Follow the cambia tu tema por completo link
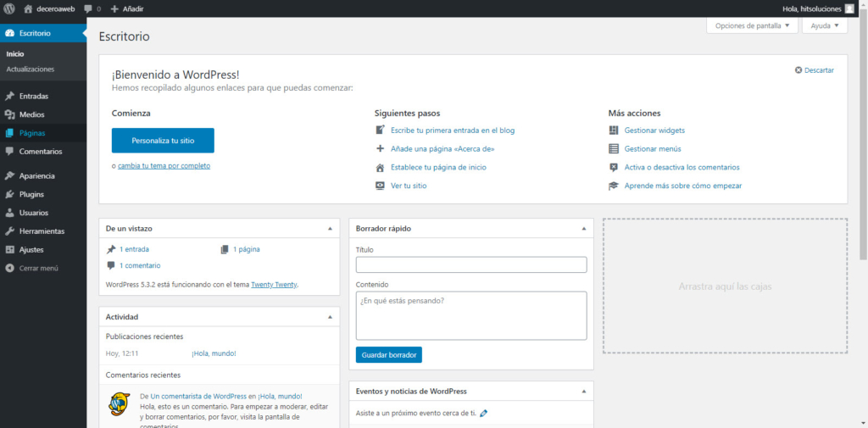The width and height of the screenshot is (868, 428). coord(164,165)
